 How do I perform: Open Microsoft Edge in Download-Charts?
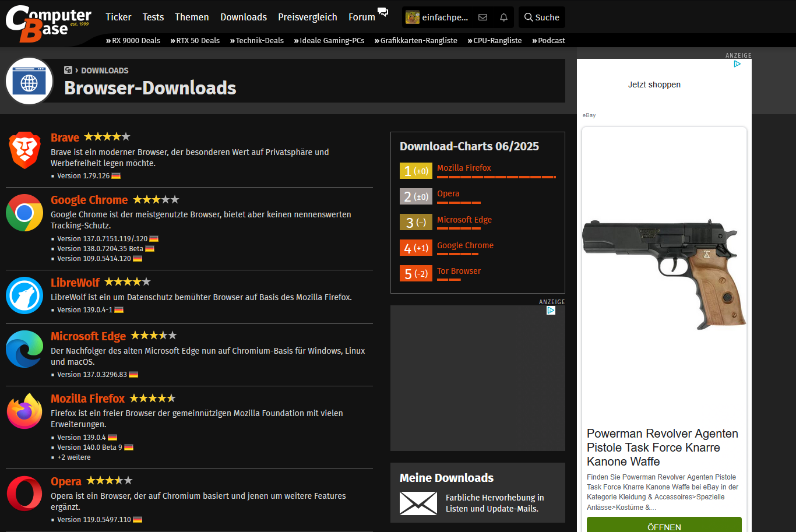click(x=464, y=220)
